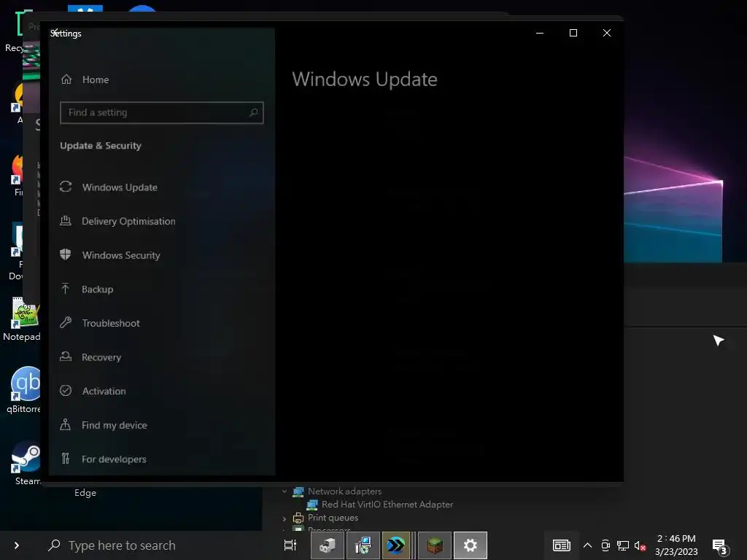Expand Print queues in Device Manager
747x560 pixels.
click(285, 518)
